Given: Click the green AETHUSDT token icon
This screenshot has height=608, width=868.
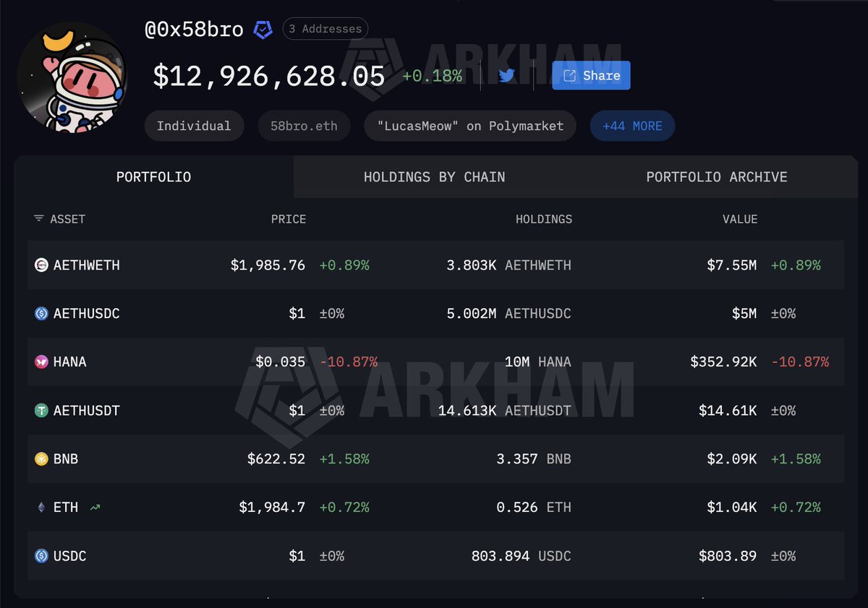Looking at the screenshot, I should point(41,411).
